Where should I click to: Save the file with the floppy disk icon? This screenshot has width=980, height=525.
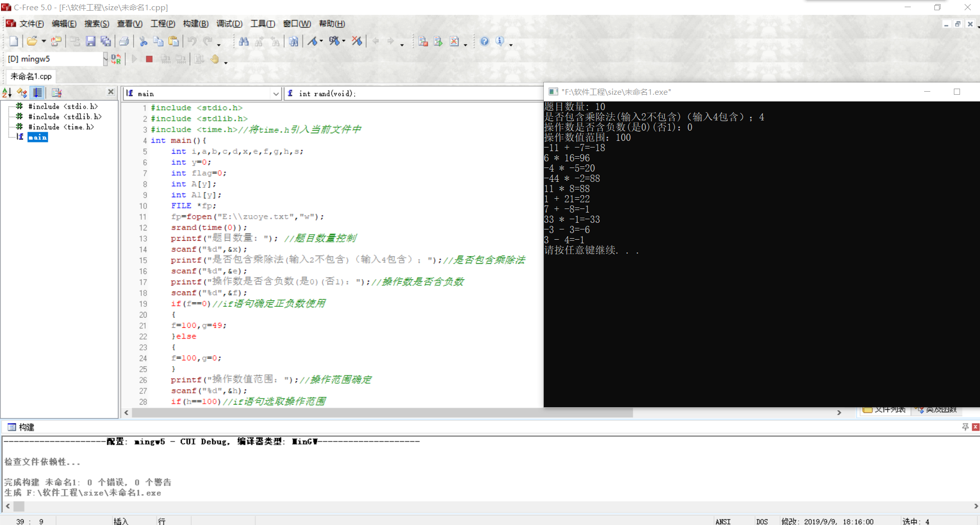click(x=91, y=41)
